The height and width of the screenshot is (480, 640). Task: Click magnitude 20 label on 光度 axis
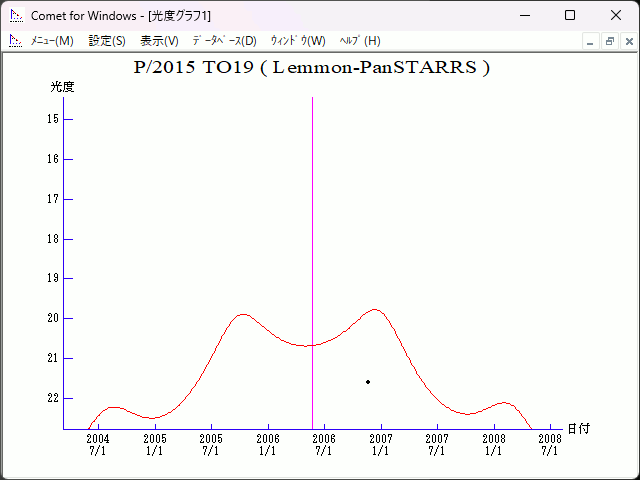click(x=51, y=318)
